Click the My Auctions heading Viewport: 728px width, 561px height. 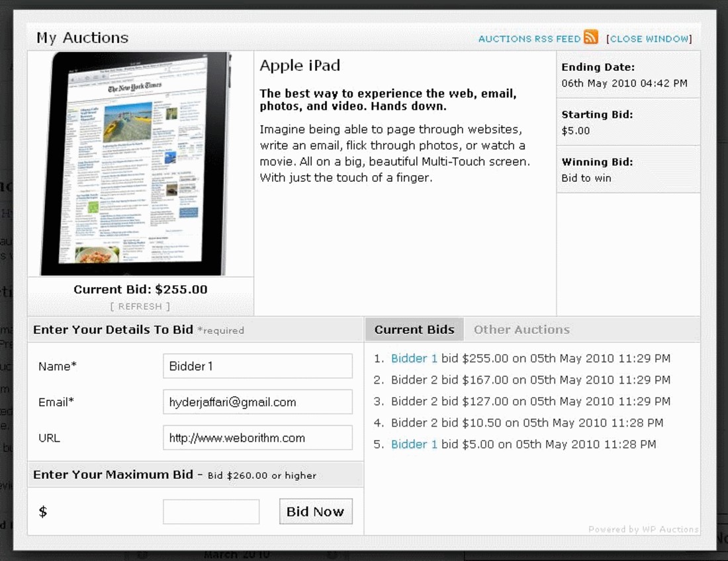point(83,38)
